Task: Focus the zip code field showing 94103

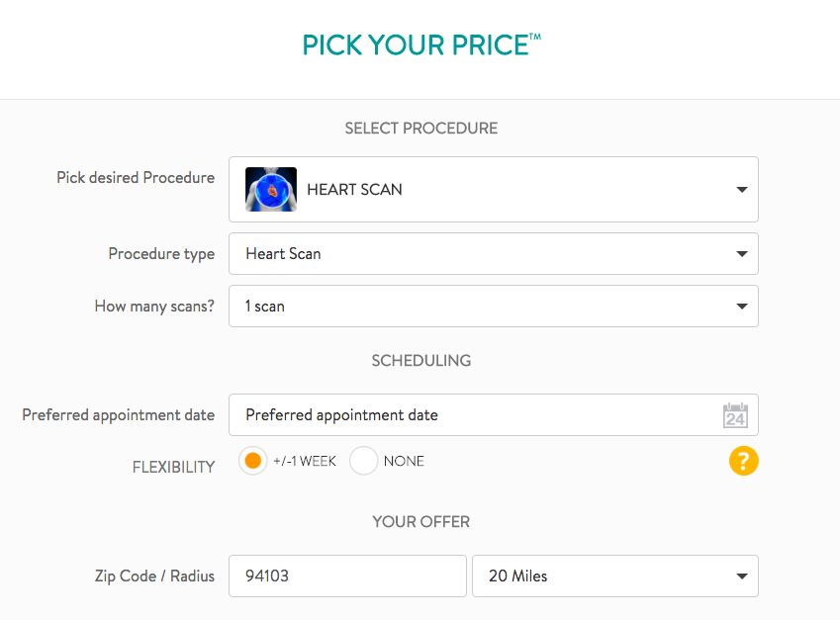Action: coord(347,576)
